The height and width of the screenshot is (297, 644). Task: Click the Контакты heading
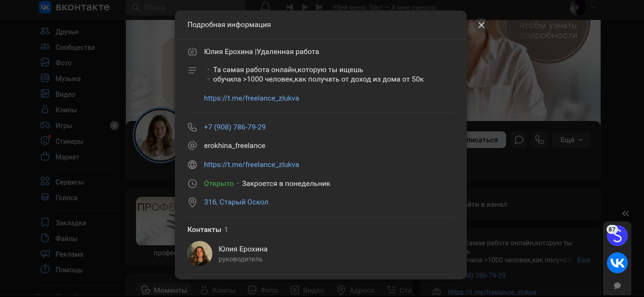(x=204, y=230)
